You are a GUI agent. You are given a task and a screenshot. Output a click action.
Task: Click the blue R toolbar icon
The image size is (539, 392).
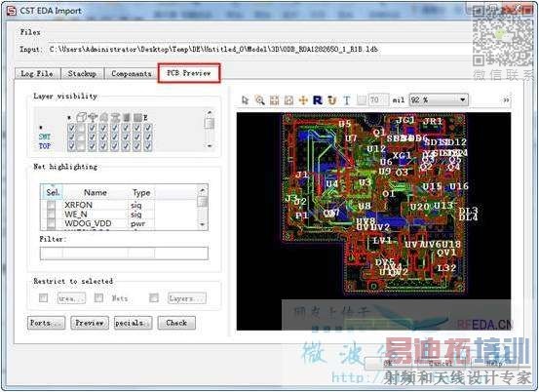318,100
